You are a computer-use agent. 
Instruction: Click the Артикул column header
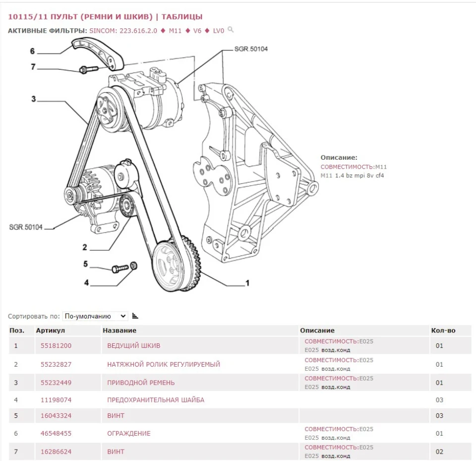(x=51, y=330)
